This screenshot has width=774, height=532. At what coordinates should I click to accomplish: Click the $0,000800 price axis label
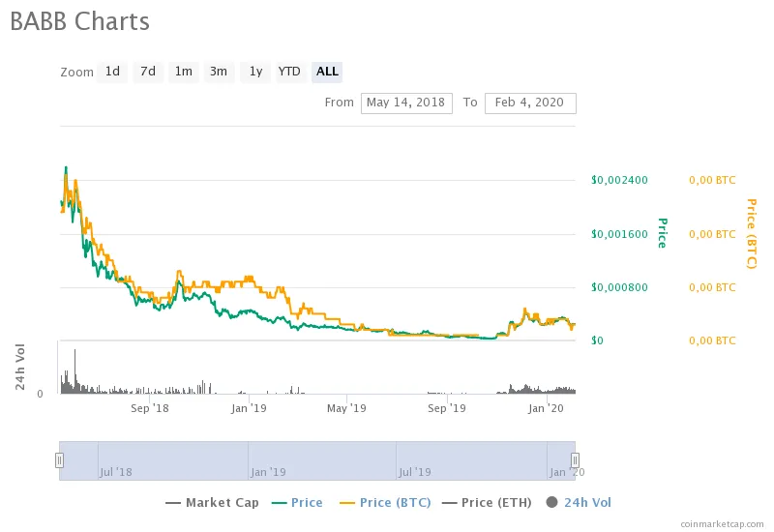619,287
